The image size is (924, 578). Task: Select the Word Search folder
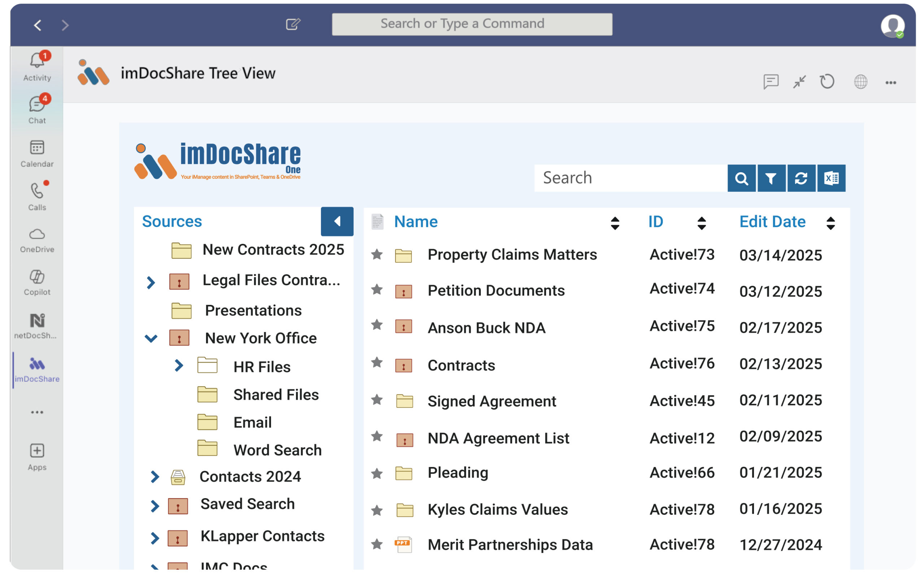point(278,450)
